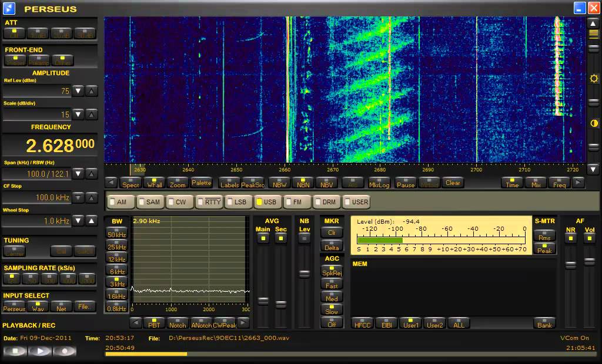Select the 6 kHz bandwidth
The image size is (602, 364).
click(x=117, y=269)
